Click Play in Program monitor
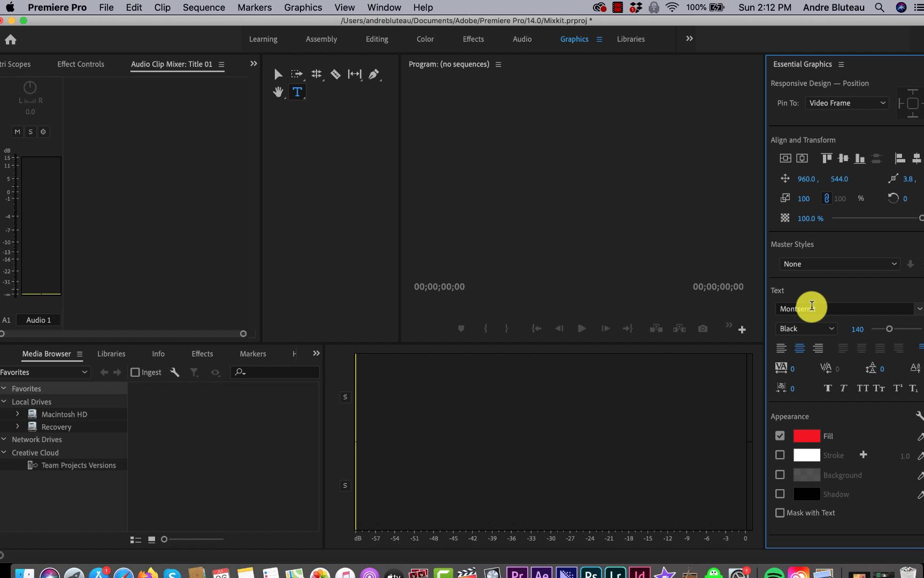The image size is (924, 578). coord(582,329)
